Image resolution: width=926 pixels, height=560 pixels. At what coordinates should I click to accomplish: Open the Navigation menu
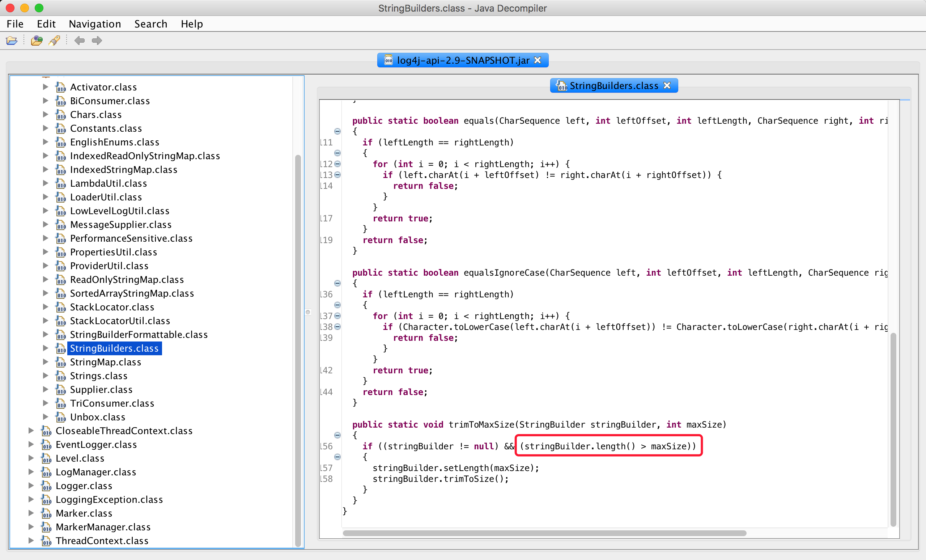click(x=95, y=24)
